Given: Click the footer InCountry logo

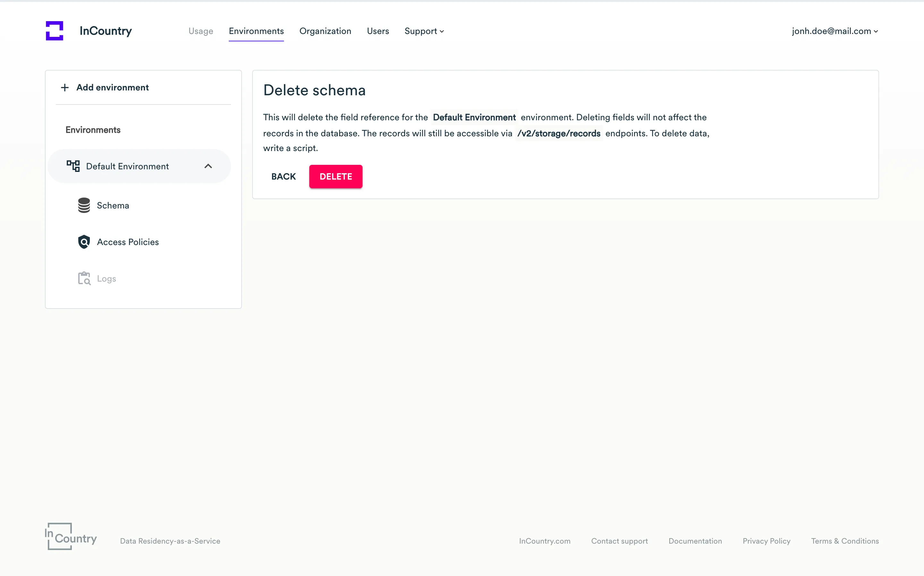Looking at the screenshot, I should coord(71,536).
